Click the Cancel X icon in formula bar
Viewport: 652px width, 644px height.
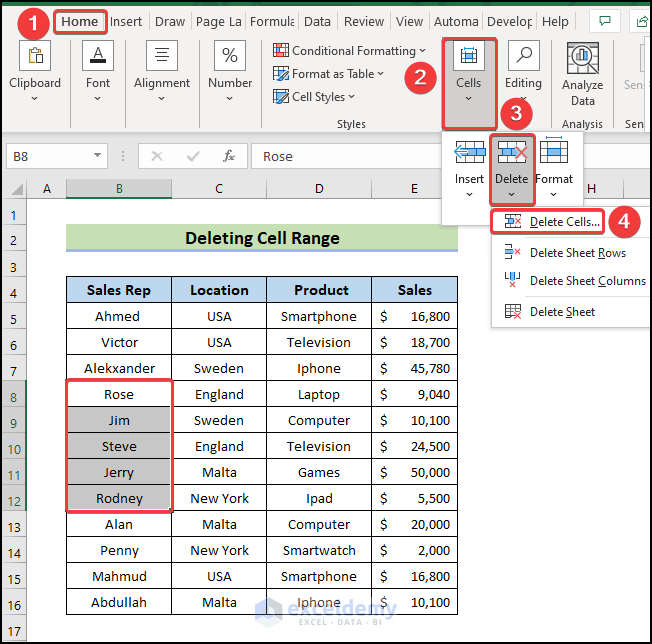tap(157, 156)
